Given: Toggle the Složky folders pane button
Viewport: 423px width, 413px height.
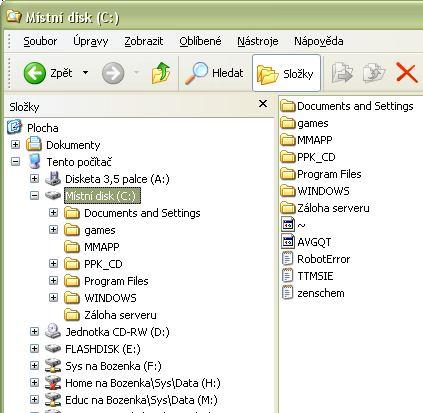Looking at the screenshot, I should pyautogui.click(x=286, y=73).
